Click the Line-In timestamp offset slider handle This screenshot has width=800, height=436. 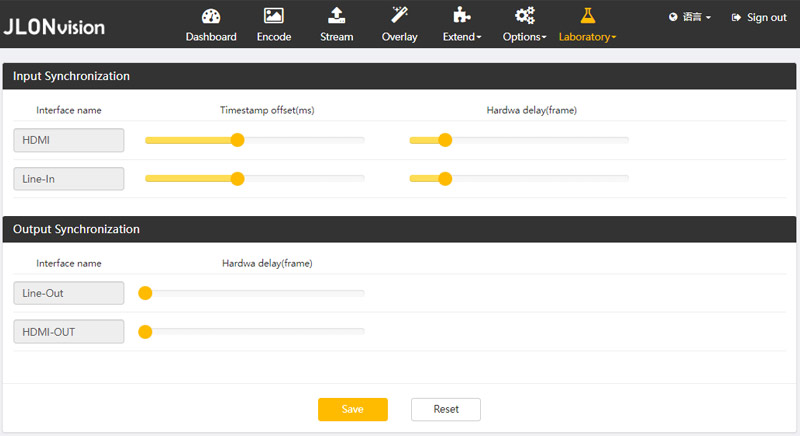pyautogui.click(x=237, y=178)
